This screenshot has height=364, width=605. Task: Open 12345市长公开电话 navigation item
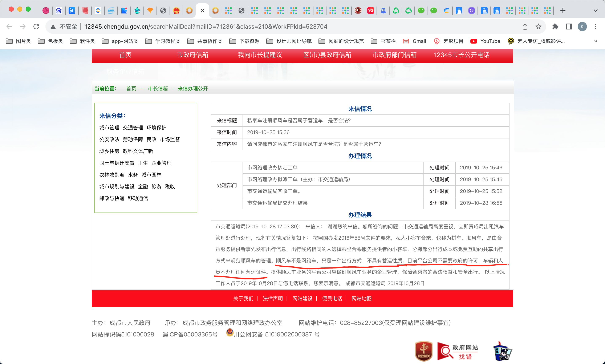pyautogui.click(x=462, y=55)
